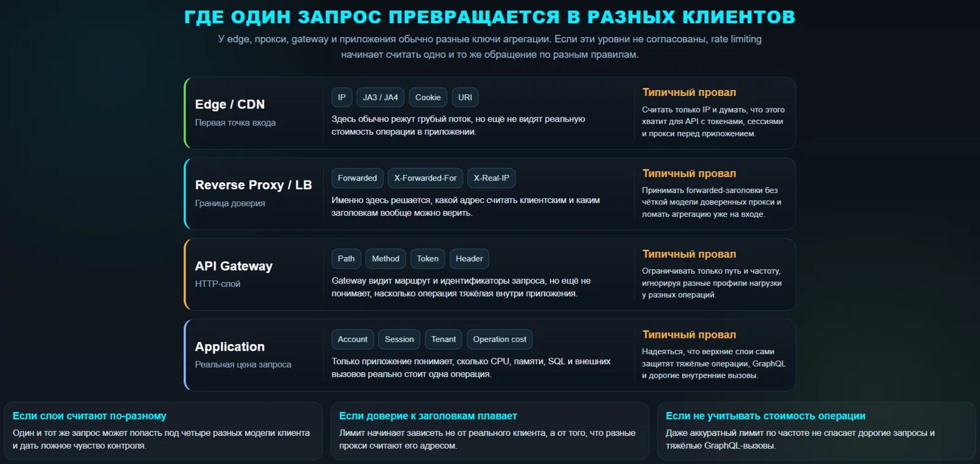Click the X-Real-IP tag
The height and width of the screenshot is (464, 980).
[491, 178]
